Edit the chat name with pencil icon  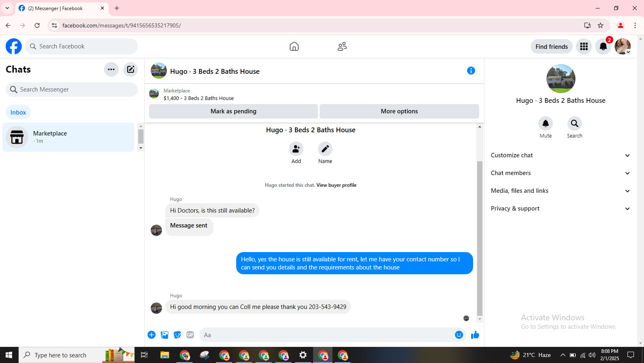[x=325, y=149]
